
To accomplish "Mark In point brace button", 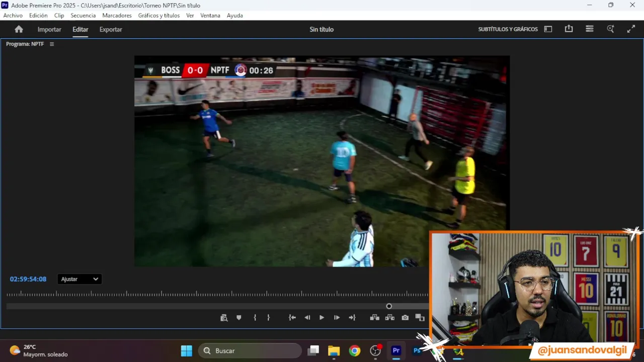I will point(255,318).
